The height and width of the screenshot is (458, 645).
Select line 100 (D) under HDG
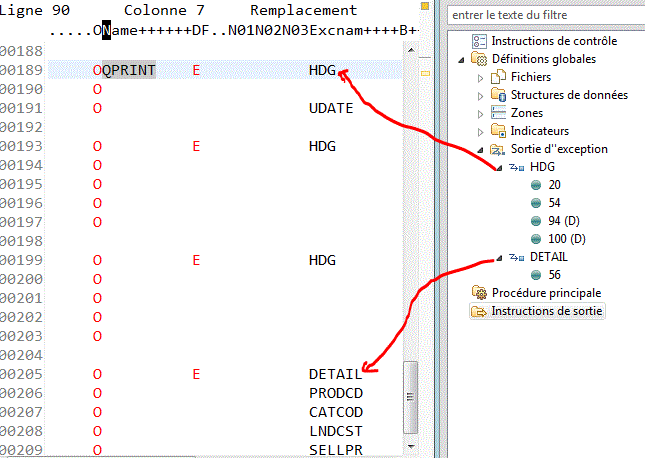(567, 239)
